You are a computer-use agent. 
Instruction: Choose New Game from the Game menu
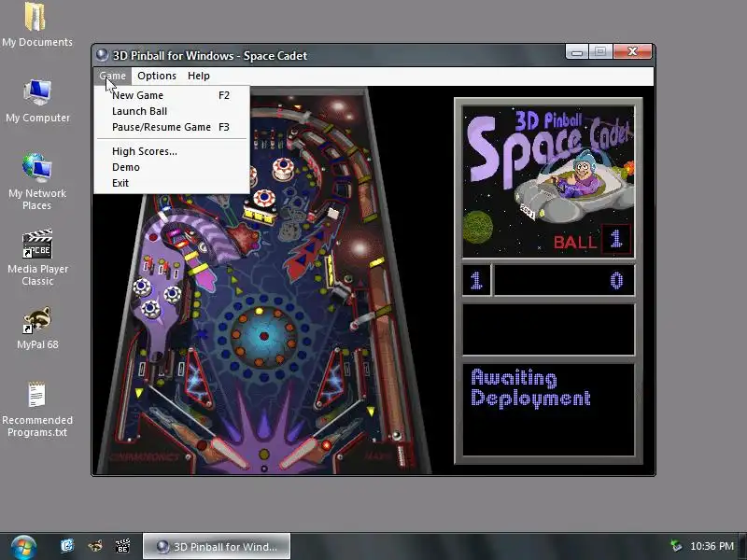(171, 95)
